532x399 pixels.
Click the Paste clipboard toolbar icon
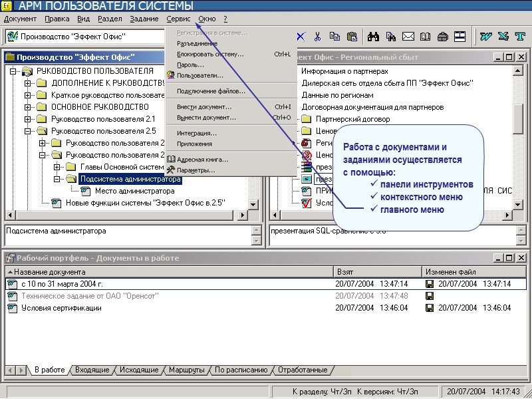pos(352,37)
